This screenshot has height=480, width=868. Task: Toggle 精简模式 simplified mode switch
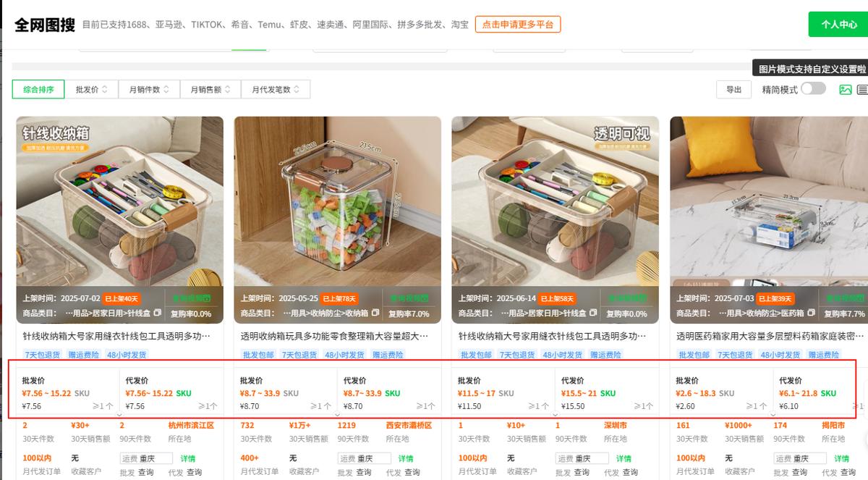pyautogui.click(x=813, y=88)
